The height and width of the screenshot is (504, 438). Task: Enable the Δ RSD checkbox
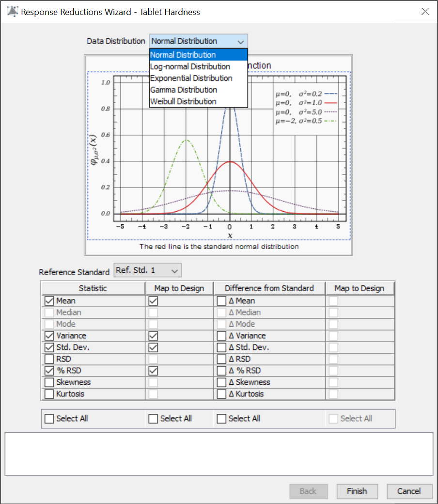click(x=221, y=359)
